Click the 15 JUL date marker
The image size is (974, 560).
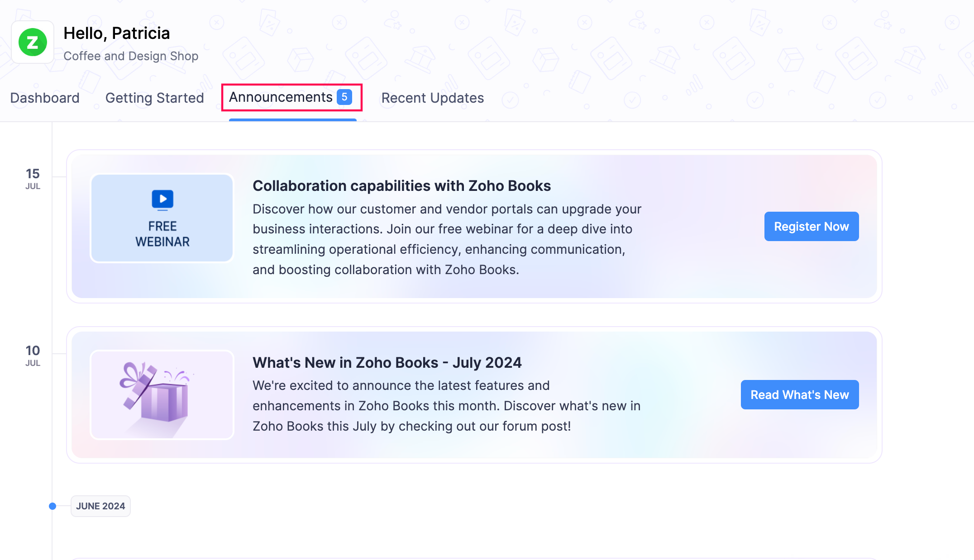tap(33, 178)
